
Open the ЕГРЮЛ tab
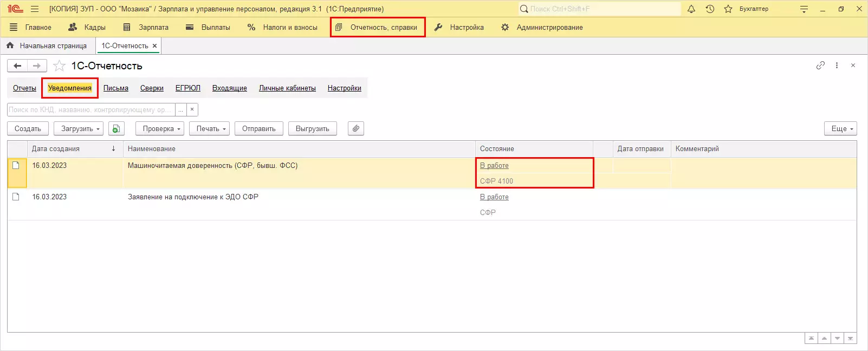pyautogui.click(x=188, y=88)
